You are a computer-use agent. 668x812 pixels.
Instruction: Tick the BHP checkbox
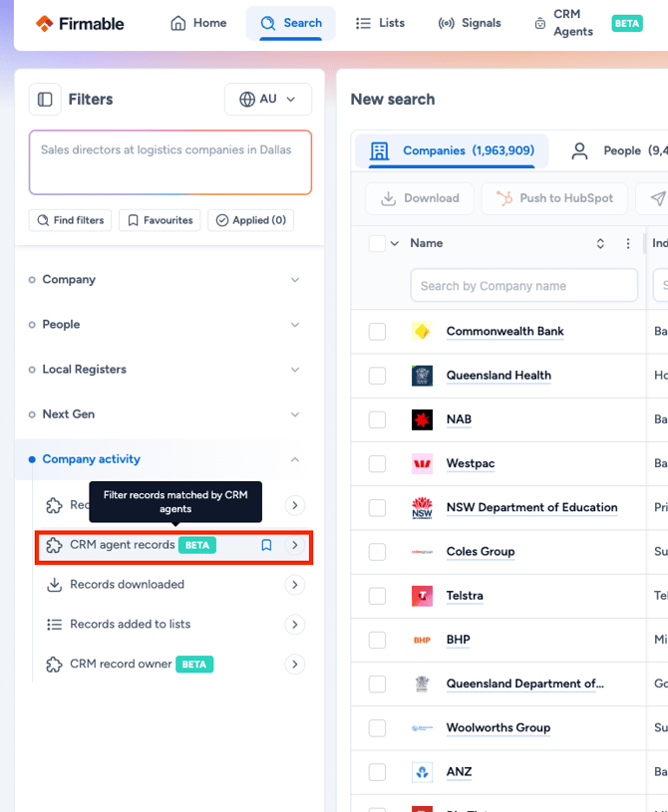[x=377, y=640]
